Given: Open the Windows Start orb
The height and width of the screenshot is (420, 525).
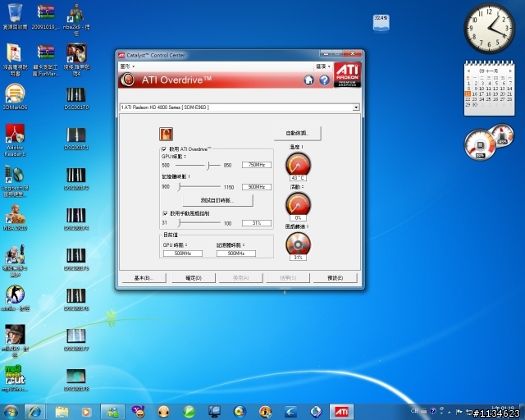Looking at the screenshot, I should point(11,412).
